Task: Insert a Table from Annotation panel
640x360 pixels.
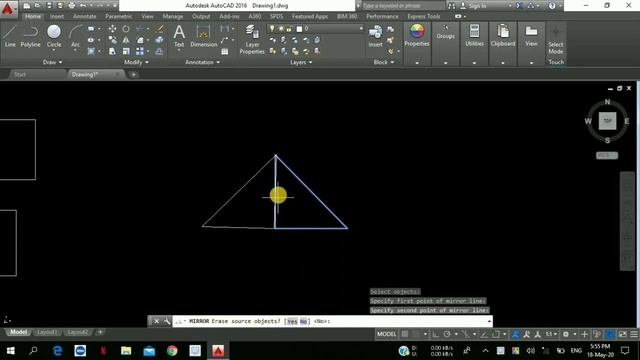Action: (x=224, y=51)
